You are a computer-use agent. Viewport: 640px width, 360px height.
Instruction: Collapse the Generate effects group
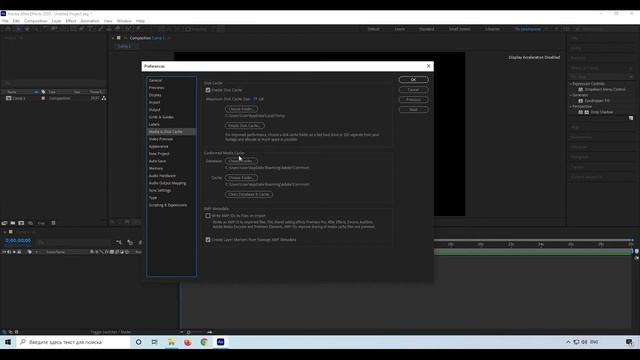click(x=571, y=95)
